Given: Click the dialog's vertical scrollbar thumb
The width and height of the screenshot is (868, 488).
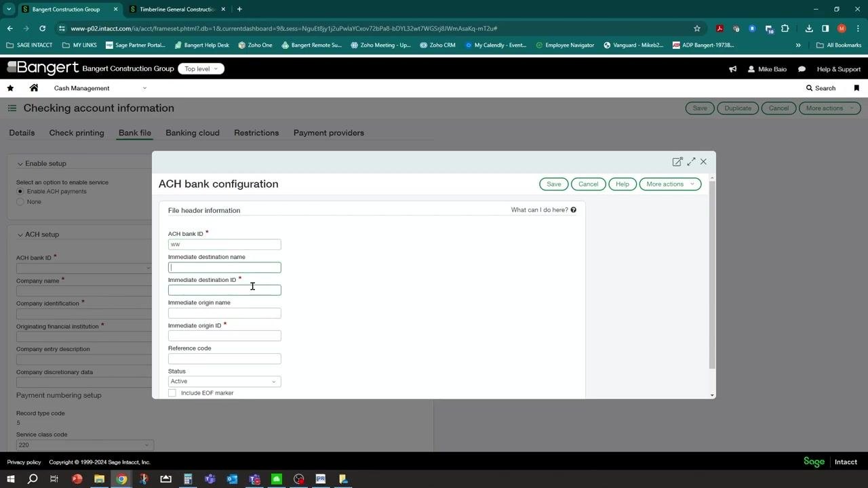Looking at the screenshot, I should pyautogui.click(x=712, y=274).
